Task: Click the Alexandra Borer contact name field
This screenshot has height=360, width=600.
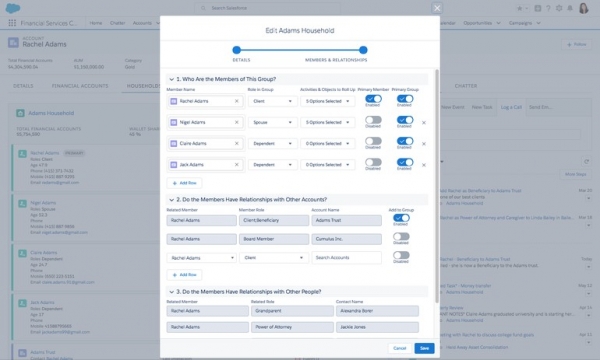Action: 377,311
